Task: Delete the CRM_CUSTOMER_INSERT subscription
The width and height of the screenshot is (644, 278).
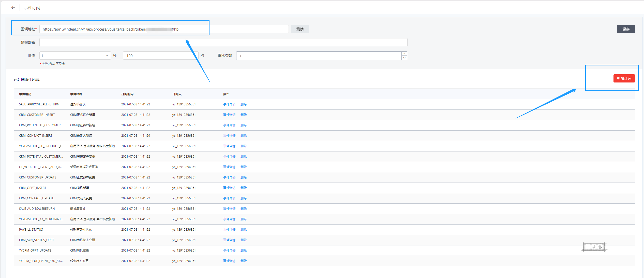Action: coord(243,115)
